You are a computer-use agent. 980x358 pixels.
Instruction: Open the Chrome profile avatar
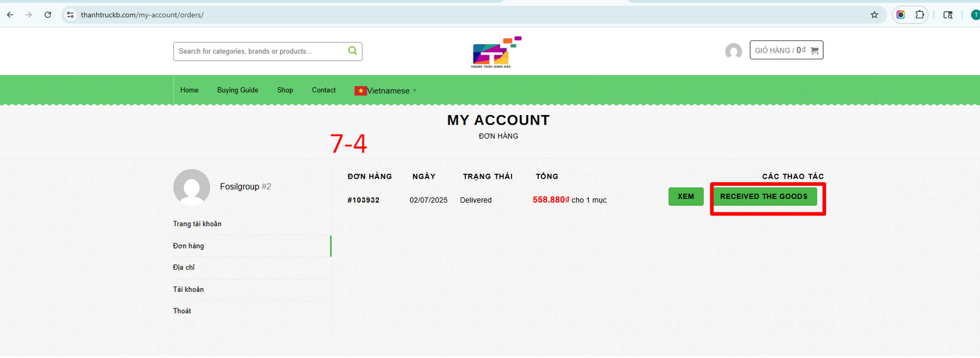[975, 15]
